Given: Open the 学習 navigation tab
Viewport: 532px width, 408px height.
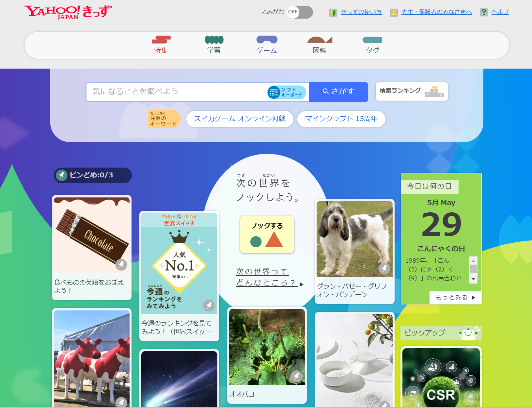Looking at the screenshot, I should (214, 45).
